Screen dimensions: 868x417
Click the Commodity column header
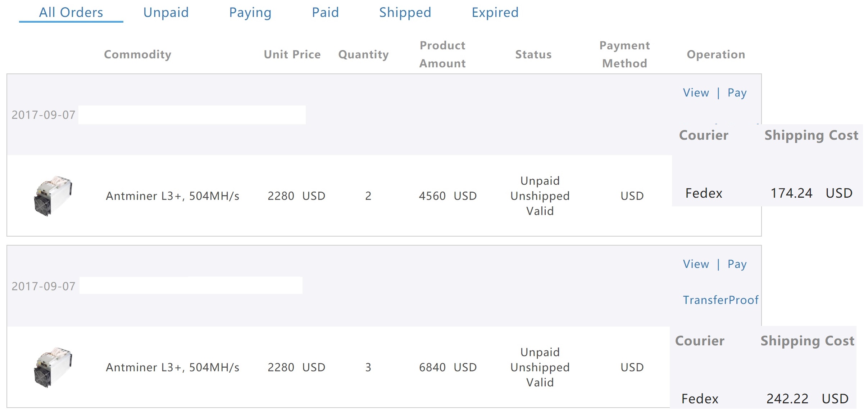[x=137, y=54]
